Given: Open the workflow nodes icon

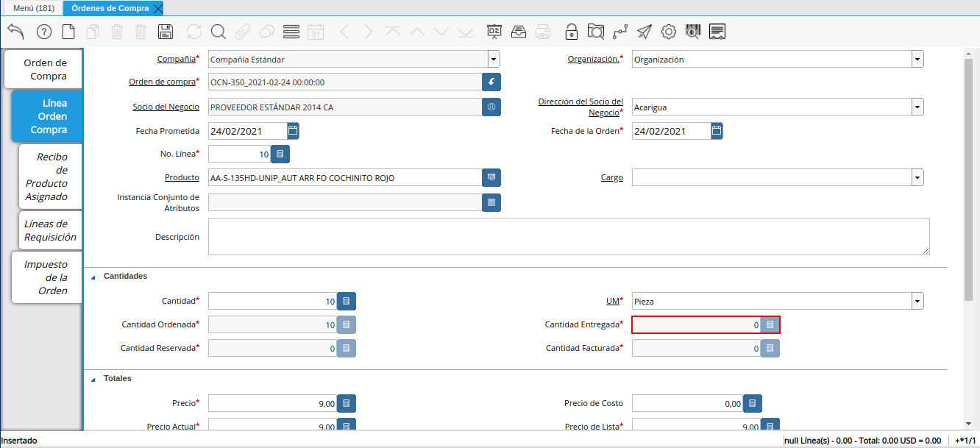Looking at the screenshot, I should point(620,32).
